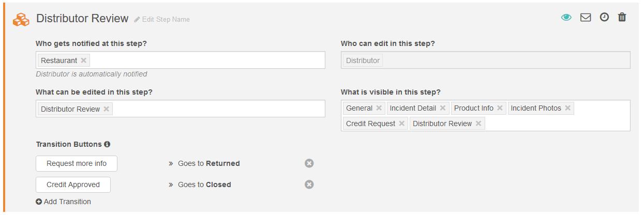
Task: Remove General tag from visible sections
Action: [x=379, y=108]
